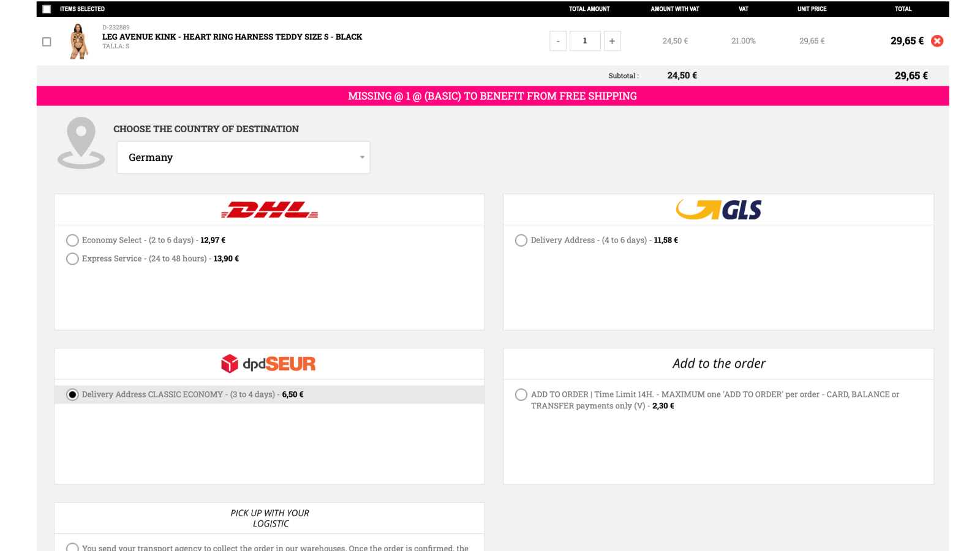Click the item total '29,65 €' beside the remove button
Screen dimensions: 980x551
(907, 41)
